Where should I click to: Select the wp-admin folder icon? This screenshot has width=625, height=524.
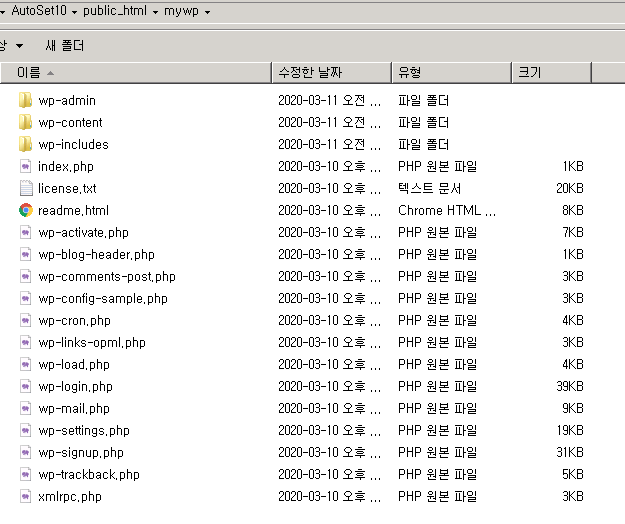pyautogui.click(x=26, y=100)
